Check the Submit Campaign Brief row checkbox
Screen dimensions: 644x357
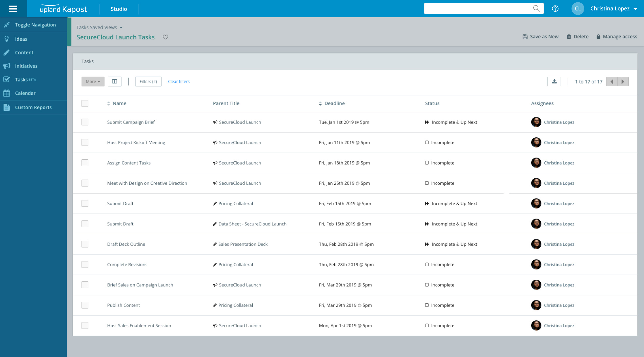[85, 122]
